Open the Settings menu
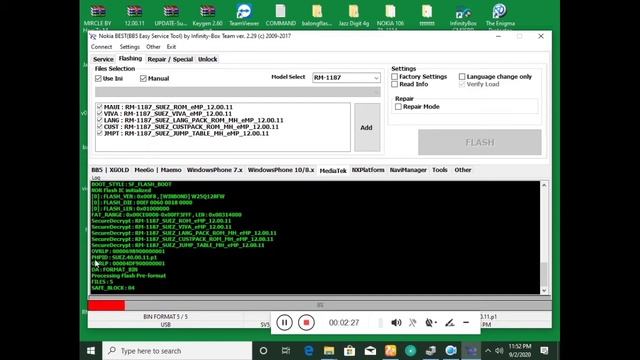The height and width of the screenshot is (360, 640). point(129,47)
